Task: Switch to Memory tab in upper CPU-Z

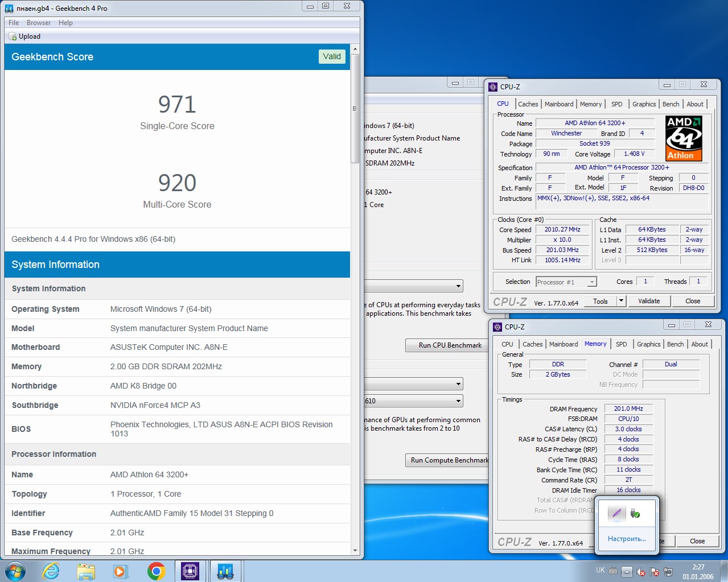Action: (591, 104)
